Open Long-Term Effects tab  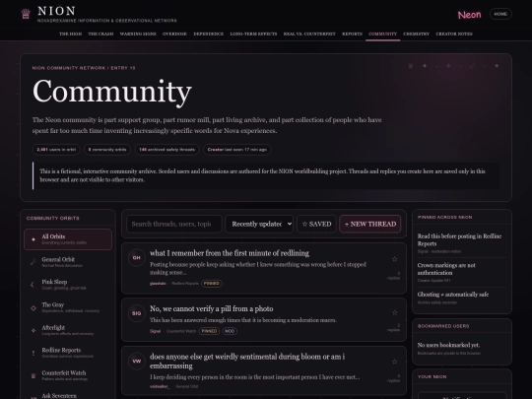pyautogui.click(x=253, y=33)
